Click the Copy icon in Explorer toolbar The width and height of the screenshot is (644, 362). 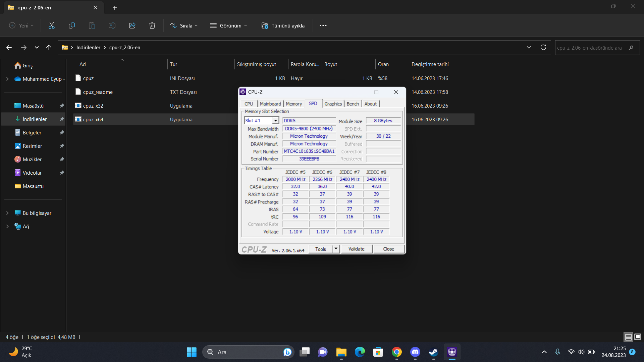point(71,25)
